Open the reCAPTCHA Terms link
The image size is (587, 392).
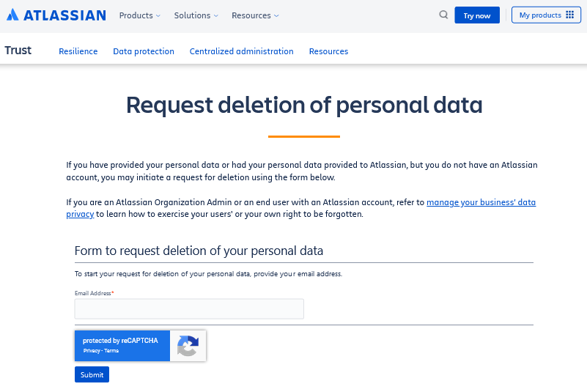tap(111, 351)
